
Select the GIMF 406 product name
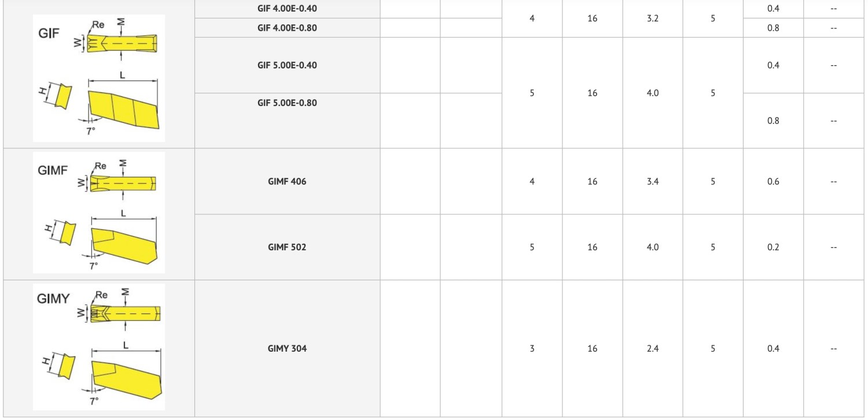point(287,181)
